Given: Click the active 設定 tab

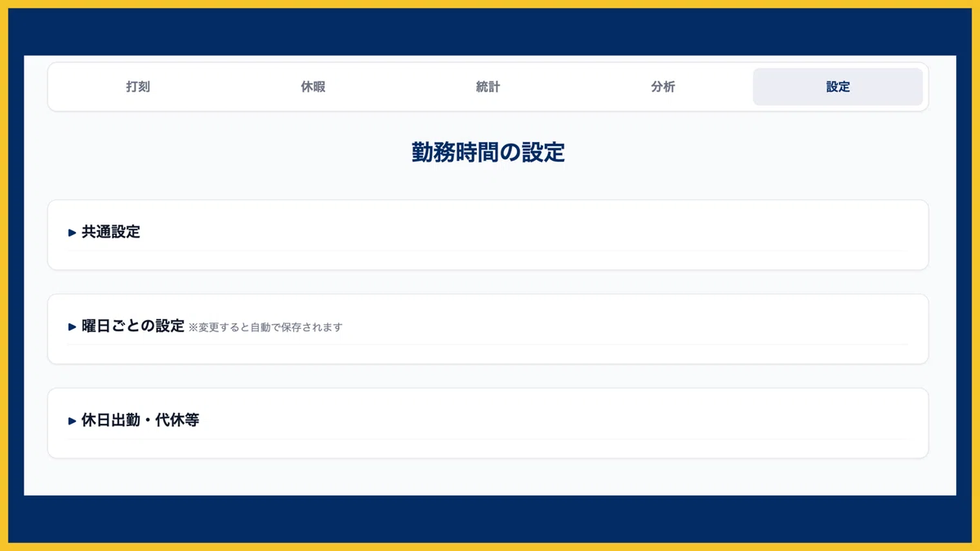Looking at the screenshot, I should click(838, 87).
